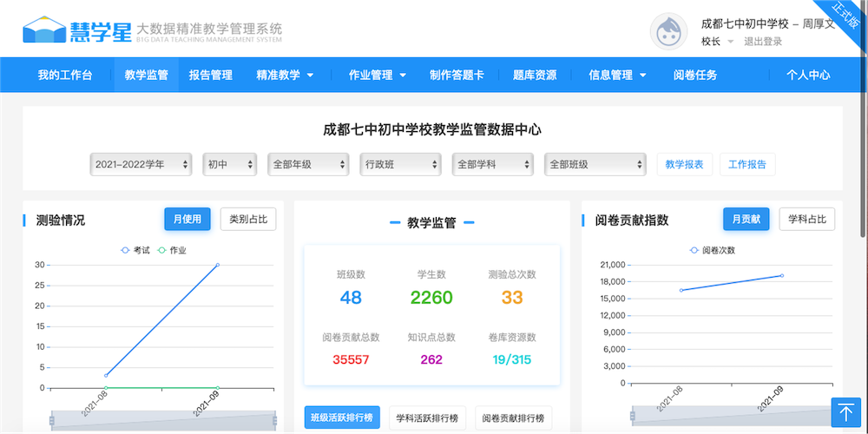The image size is (868, 434).
Task: Click the 教学报表 button
Action: click(685, 164)
